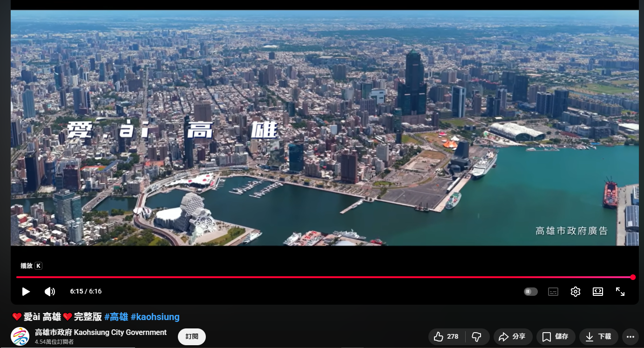Switch to theater mode

tap(598, 292)
